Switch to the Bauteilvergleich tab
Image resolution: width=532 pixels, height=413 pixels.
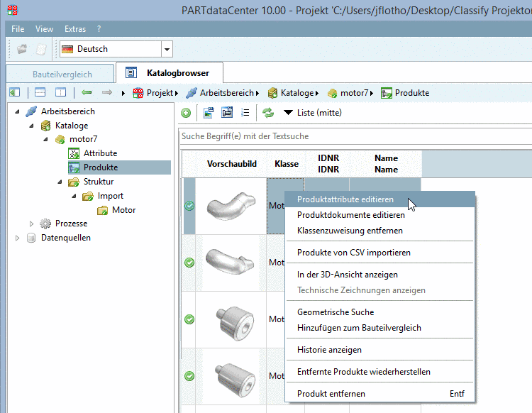point(60,74)
